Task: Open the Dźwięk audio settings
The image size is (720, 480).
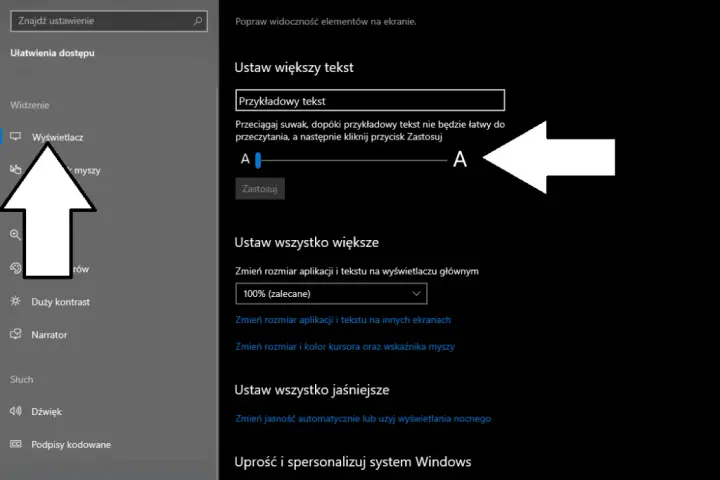Action: point(46,412)
